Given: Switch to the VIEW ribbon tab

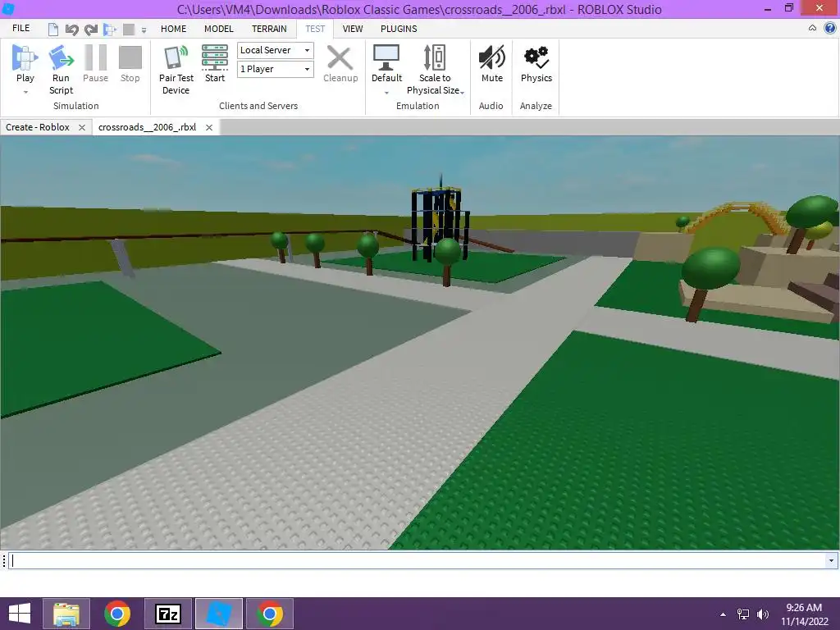Looking at the screenshot, I should pos(353,29).
